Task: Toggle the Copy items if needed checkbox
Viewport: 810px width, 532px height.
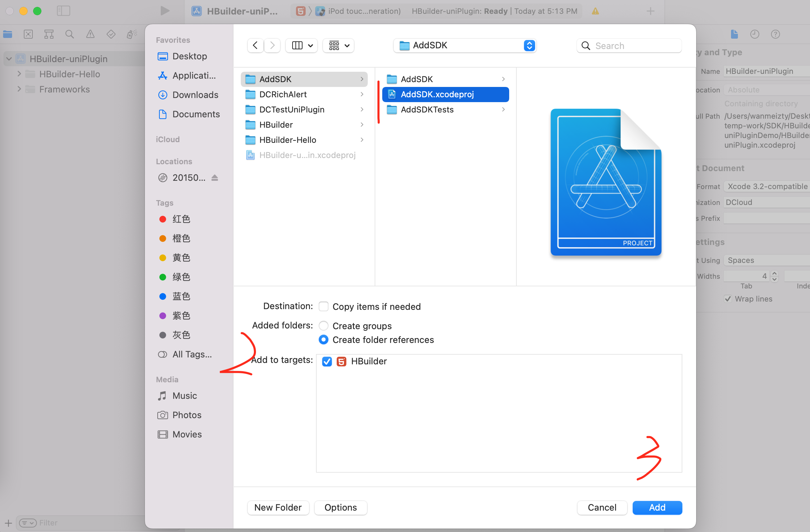Action: point(325,306)
